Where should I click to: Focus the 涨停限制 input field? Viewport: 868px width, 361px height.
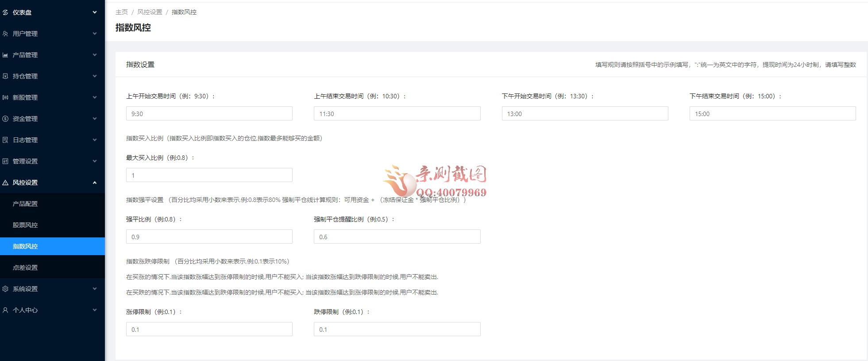[209, 329]
